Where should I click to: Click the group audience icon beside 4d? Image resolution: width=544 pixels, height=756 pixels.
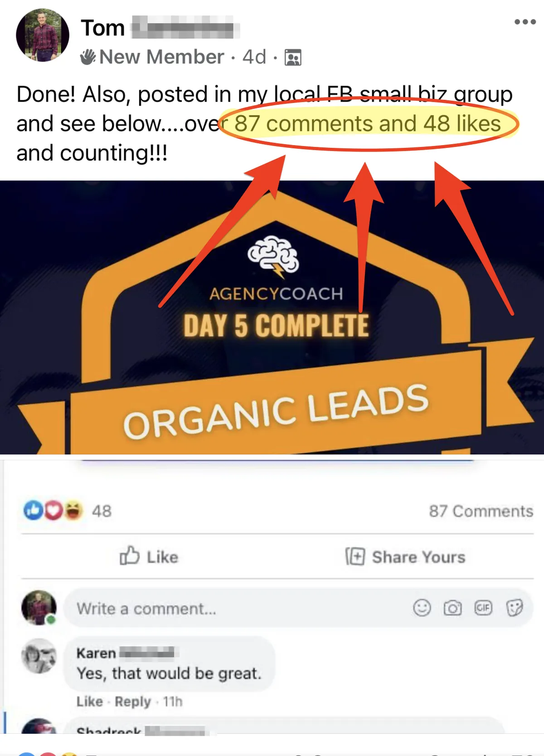pos(293,58)
